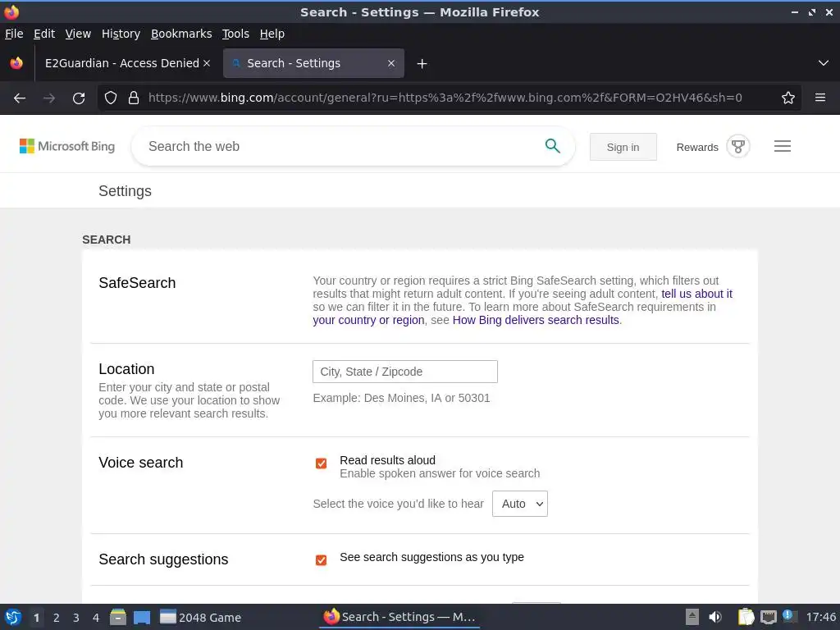
Task: Click the removable media eject tray icon
Action: pyautogui.click(x=692, y=617)
